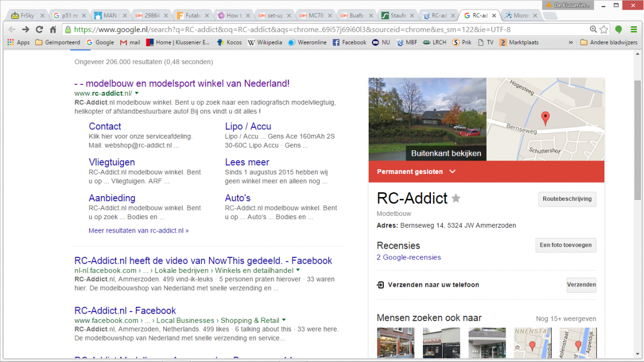Screen dimensions: 644x362
Task: Open the Marktplaats bookmark
Action: 519,42
